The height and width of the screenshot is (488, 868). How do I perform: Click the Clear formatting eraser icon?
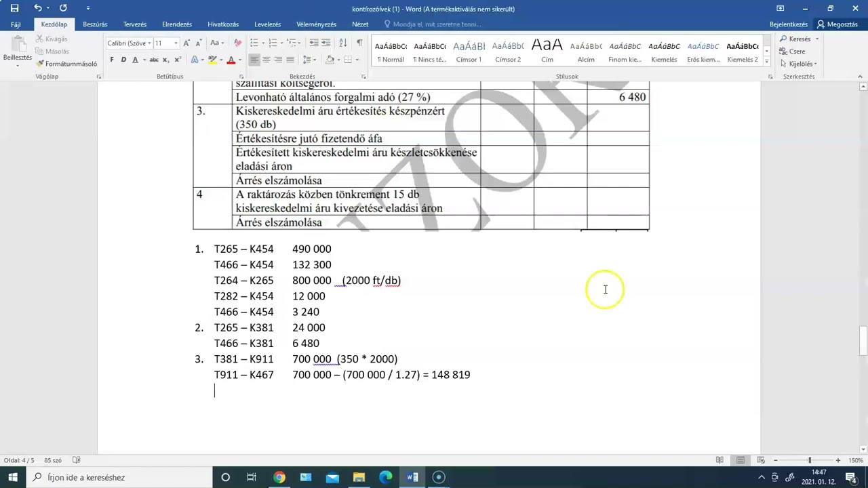tap(237, 43)
